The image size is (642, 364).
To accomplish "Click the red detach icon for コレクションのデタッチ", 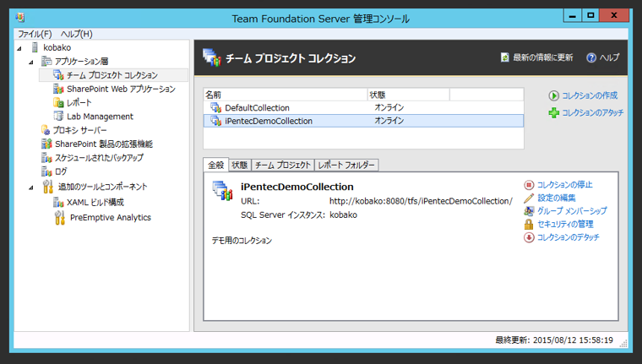I will (x=529, y=237).
